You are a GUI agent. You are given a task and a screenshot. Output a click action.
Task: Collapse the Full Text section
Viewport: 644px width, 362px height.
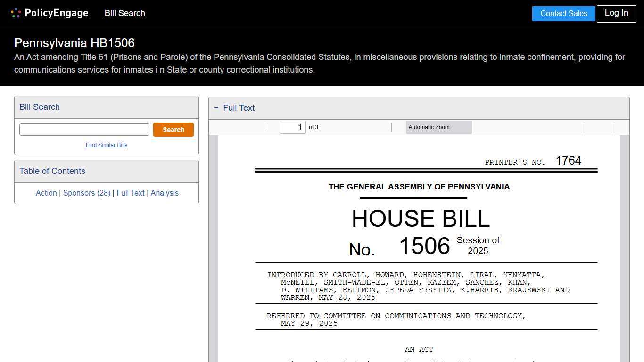tap(216, 108)
